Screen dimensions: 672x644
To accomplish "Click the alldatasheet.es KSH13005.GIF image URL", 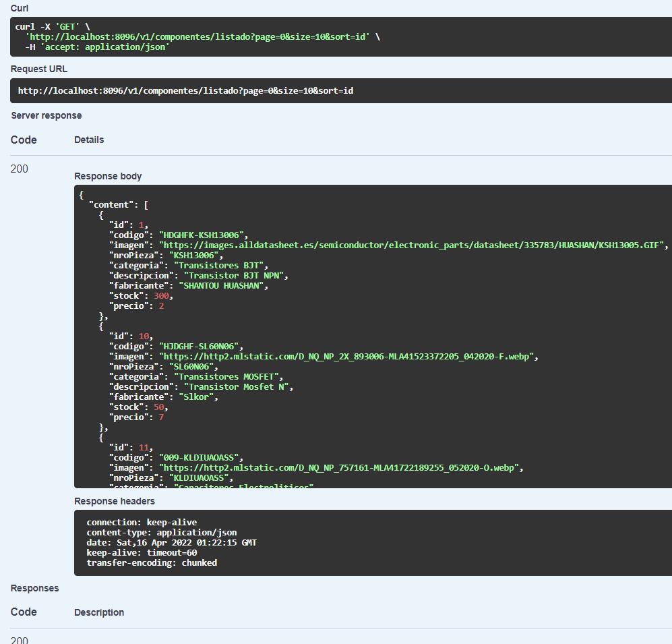I will click(411, 245).
